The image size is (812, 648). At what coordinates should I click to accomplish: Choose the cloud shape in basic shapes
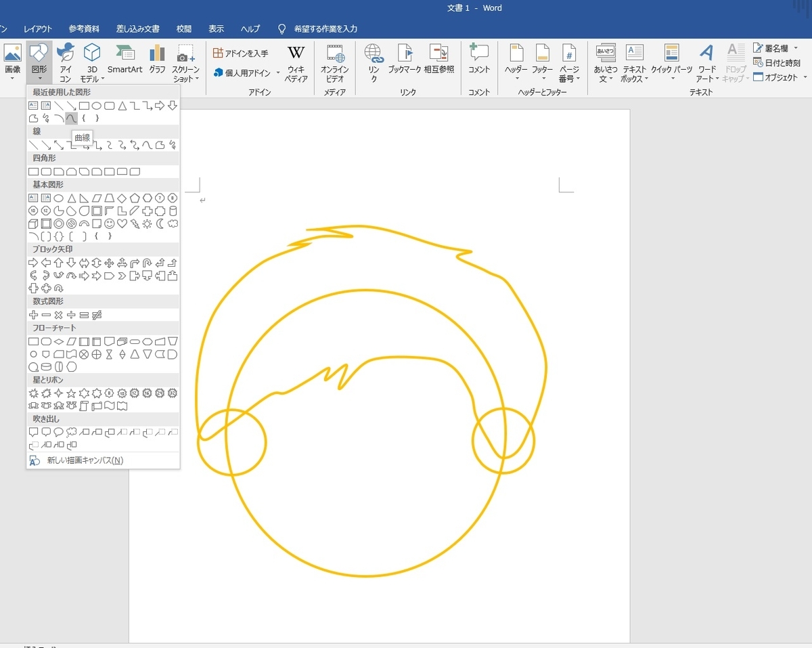pyautogui.click(x=173, y=223)
